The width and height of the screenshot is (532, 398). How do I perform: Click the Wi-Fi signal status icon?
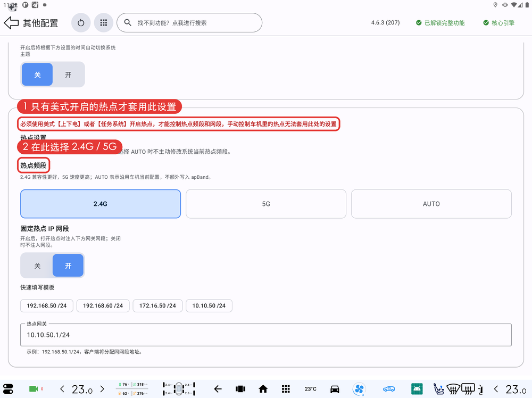(x=514, y=5)
